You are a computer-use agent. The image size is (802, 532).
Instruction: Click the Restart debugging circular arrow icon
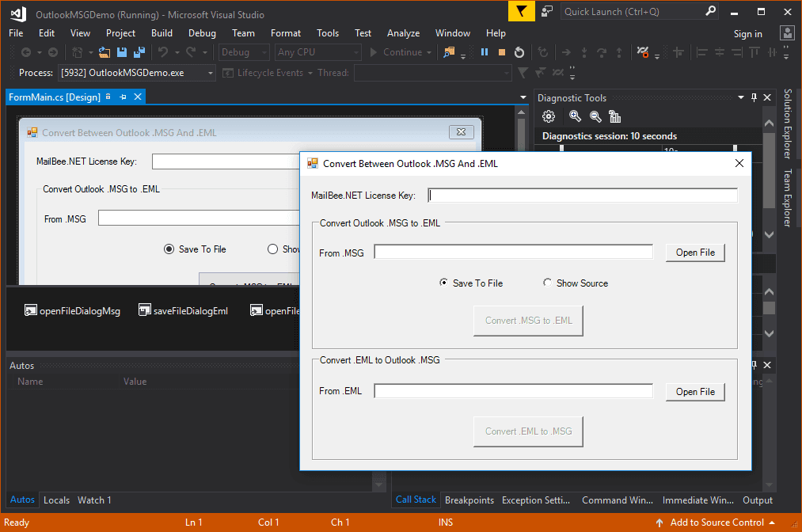[x=519, y=52]
